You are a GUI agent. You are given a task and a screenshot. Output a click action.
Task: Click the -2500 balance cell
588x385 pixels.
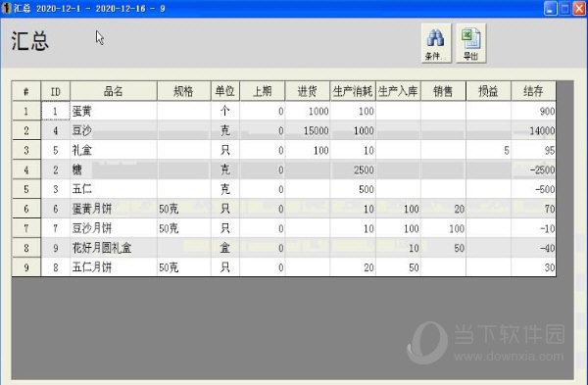coord(533,169)
